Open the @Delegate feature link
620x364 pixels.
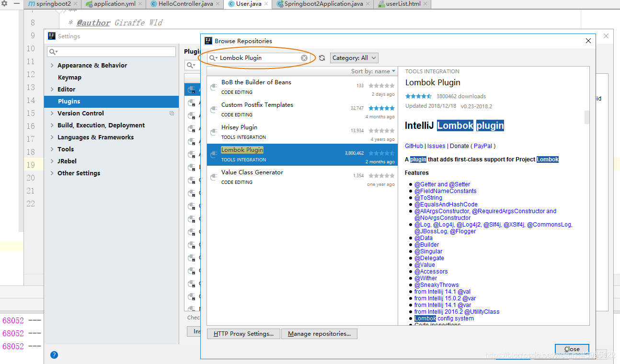[429, 258]
